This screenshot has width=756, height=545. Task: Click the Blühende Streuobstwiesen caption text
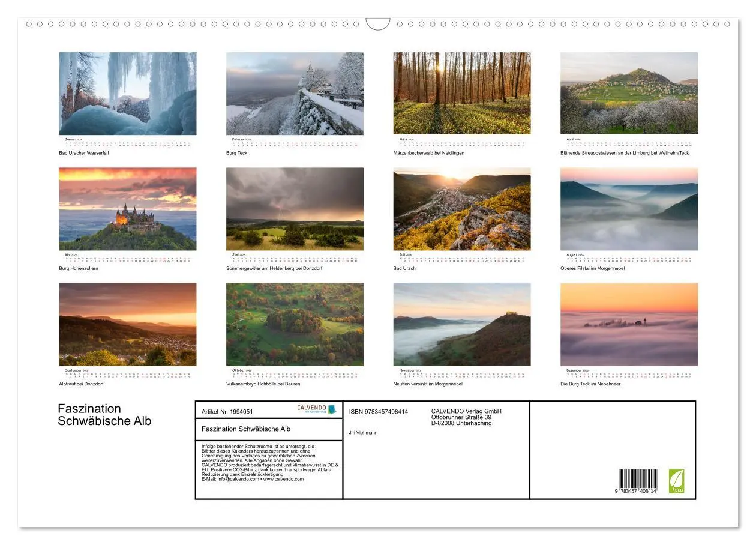point(624,153)
